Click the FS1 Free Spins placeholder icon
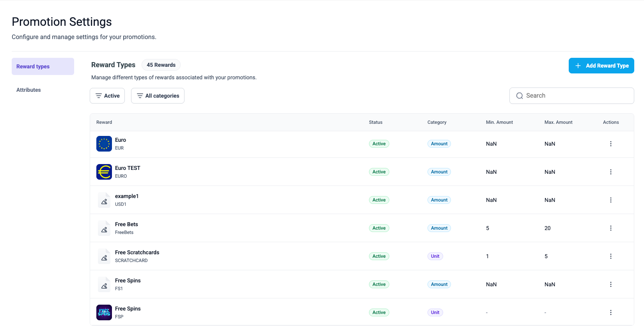This screenshot has width=644, height=332. pyautogui.click(x=104, y=284)
